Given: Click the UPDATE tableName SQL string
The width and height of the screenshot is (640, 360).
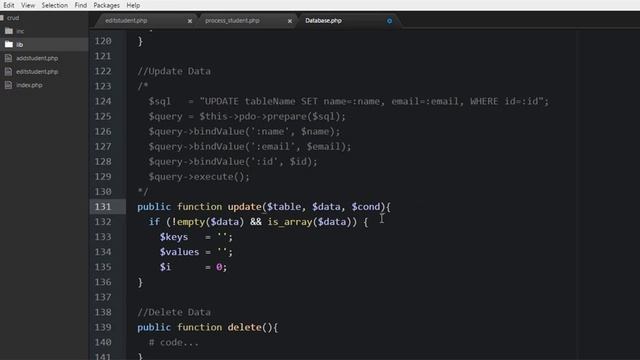Looking at the screenshot, I should click(x=372, y=101).
